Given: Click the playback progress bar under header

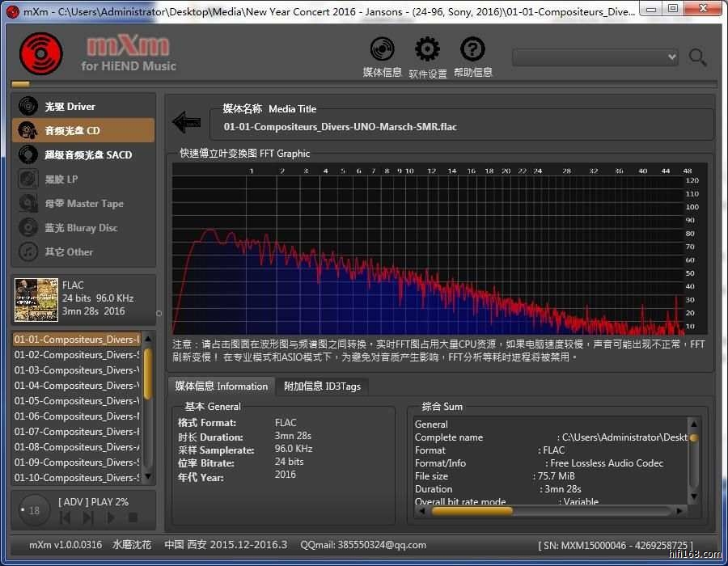Looking at the screenshot, I should pos(364,83).
